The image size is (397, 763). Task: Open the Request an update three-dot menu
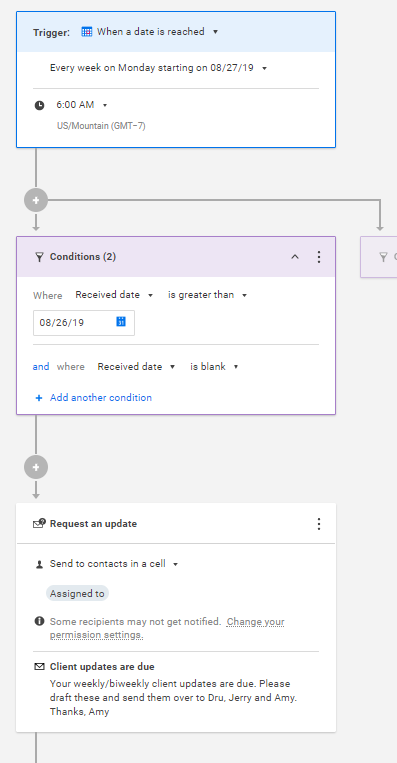click(x=319, y=524)
